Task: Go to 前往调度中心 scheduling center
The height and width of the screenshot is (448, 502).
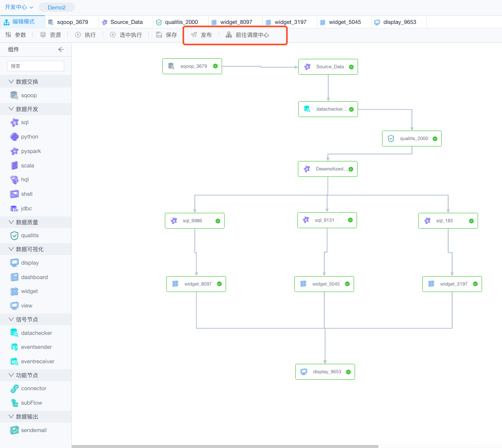Action: (248, 35)
